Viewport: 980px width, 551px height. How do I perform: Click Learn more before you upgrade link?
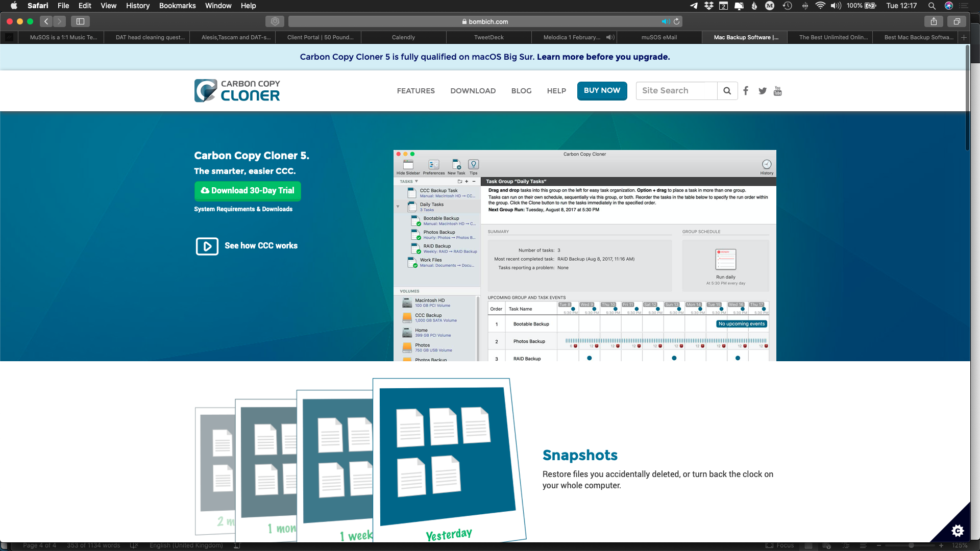click(x=603, y=57)
